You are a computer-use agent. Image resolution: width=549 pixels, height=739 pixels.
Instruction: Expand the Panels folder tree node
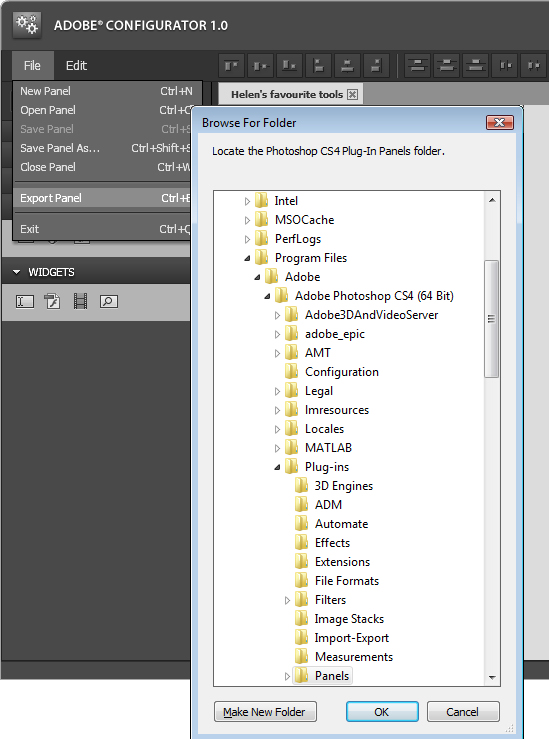(287, 676)
